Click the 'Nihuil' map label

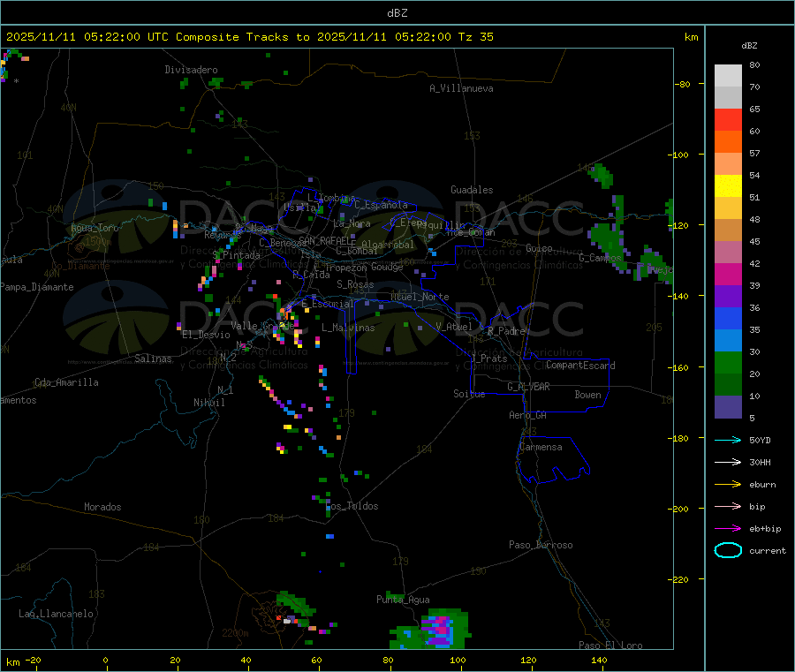[209, 403]
